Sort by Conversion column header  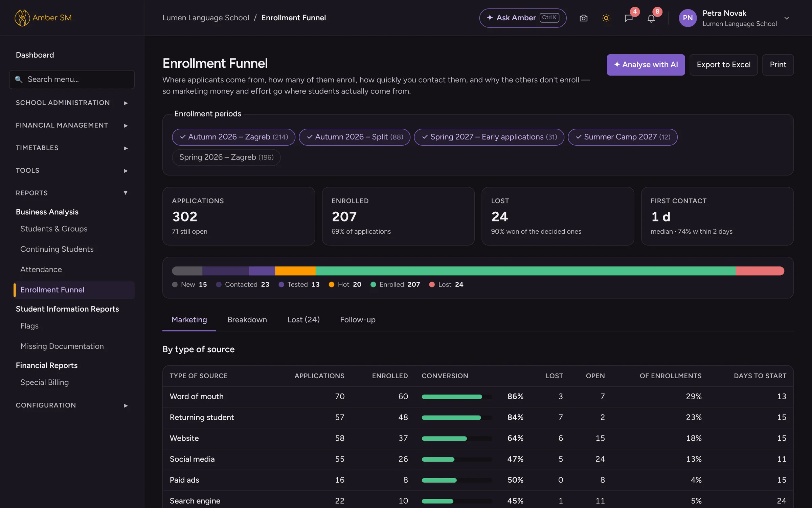pos(445,376)
